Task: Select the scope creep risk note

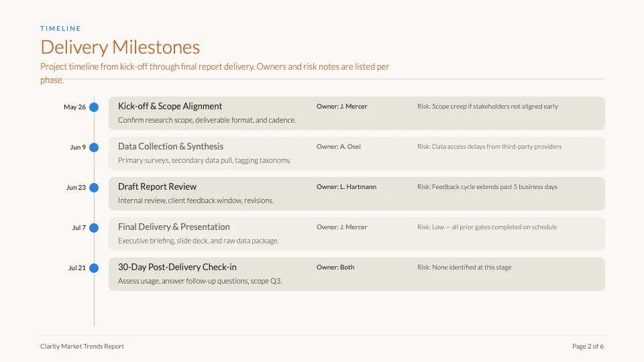Action: pos(488,107)
